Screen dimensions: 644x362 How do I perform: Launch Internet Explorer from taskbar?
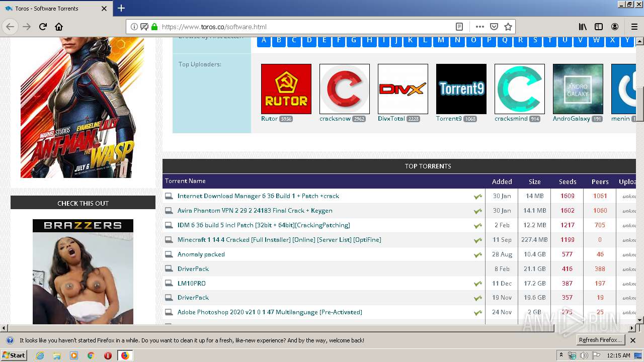pyautogui.click(x=40, y=355)
